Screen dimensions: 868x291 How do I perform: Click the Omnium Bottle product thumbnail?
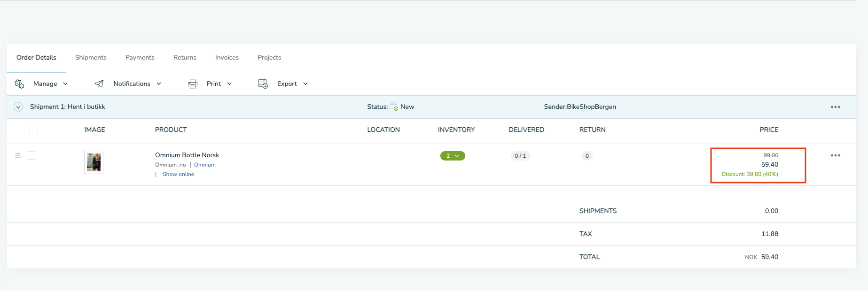click(x=94, y=162)
